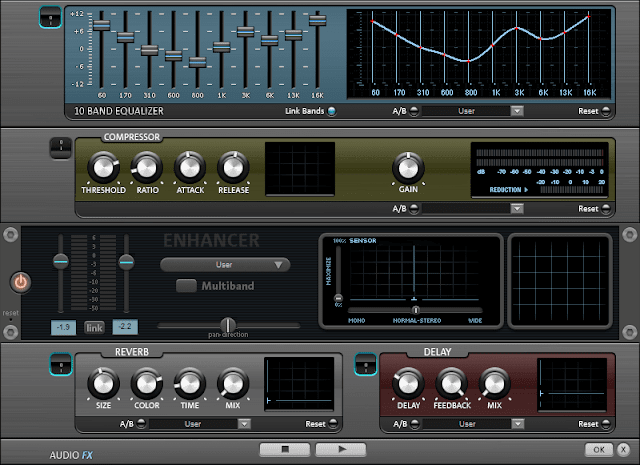Click the Enhancer power button
The width and height of the screenshot is (640, 465).
click(21, 282)
